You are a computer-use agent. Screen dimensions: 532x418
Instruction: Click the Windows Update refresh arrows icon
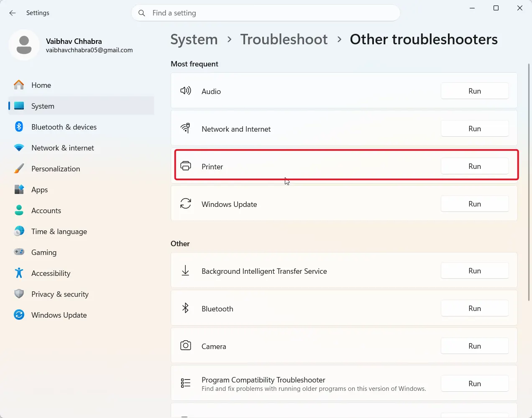click(x=185, y=204)
